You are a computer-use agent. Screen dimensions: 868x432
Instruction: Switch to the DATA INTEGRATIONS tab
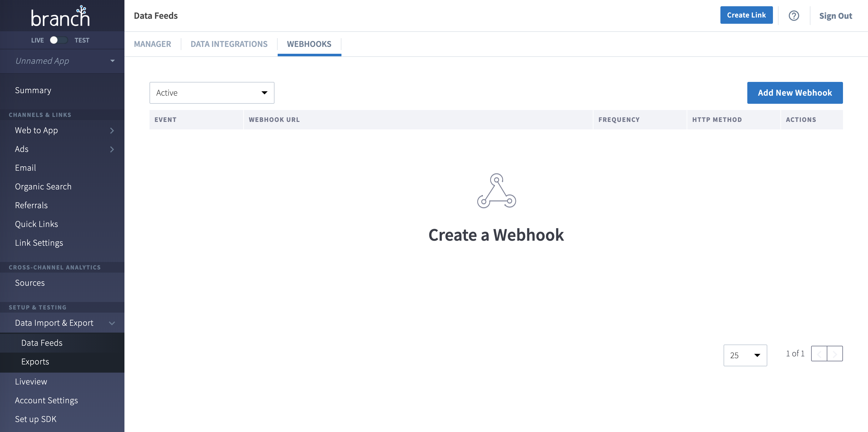point(229,44)
